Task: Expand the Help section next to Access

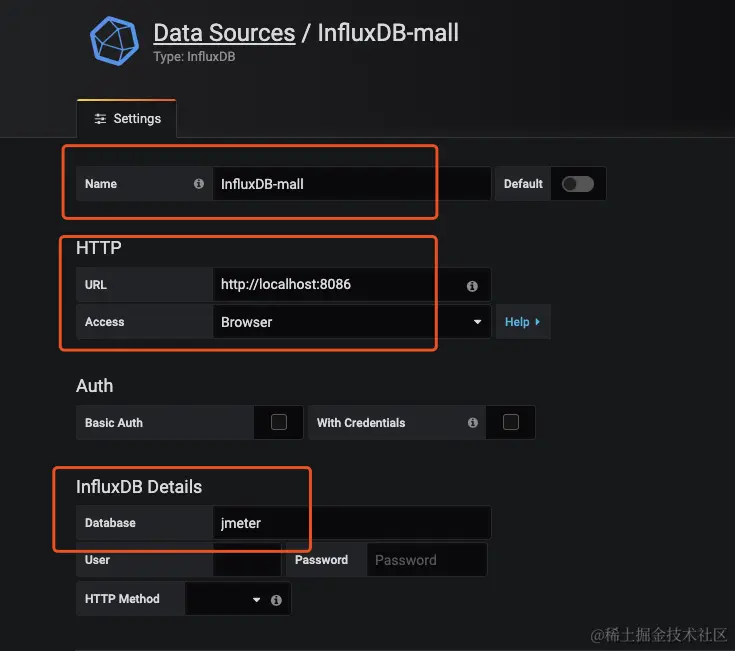Action: (x=523, y=322)
